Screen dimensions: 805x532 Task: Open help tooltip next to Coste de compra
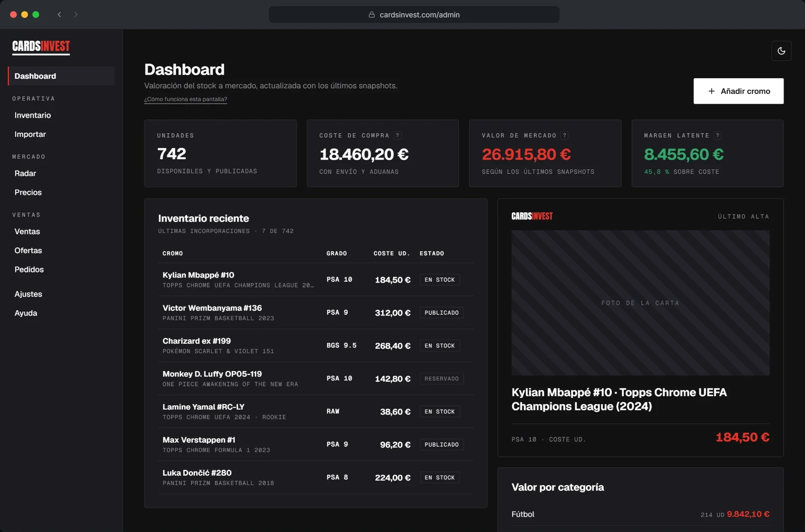point(398,135)
